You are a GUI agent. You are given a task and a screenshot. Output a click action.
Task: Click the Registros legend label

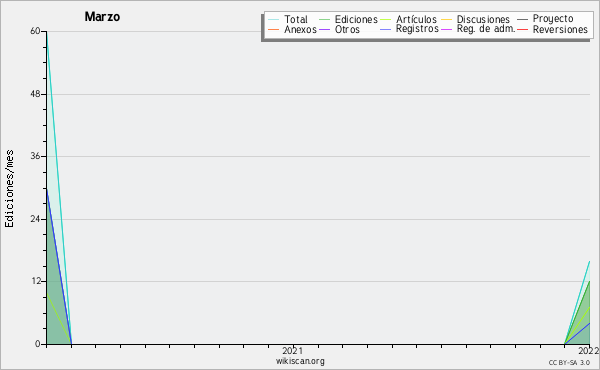[x=417, y=29]
